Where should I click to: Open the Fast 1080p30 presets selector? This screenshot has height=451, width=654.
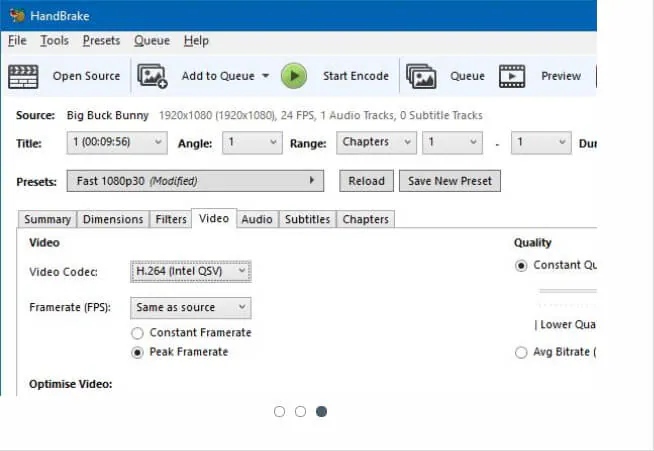click(195, 181)
